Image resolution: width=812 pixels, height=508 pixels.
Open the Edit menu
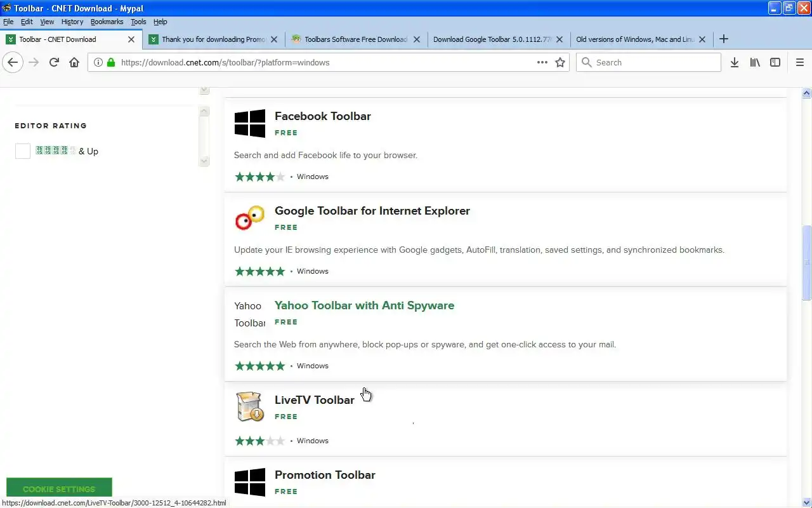pyautogui.click(x=27, y=22)
